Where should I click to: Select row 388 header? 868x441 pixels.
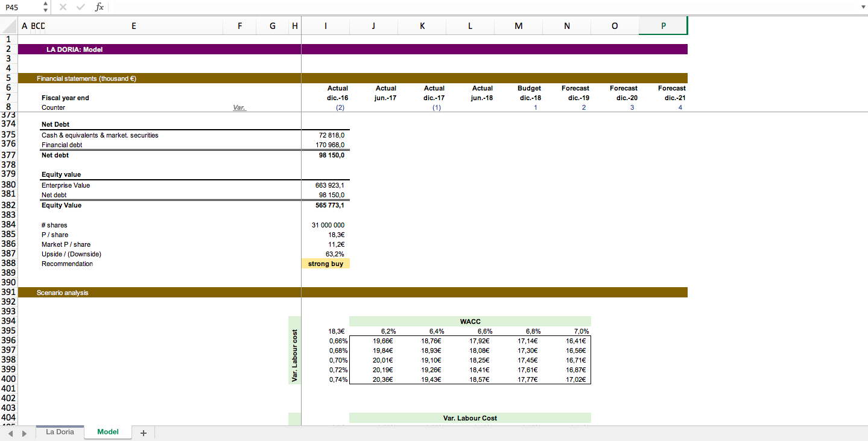[9, 264]
